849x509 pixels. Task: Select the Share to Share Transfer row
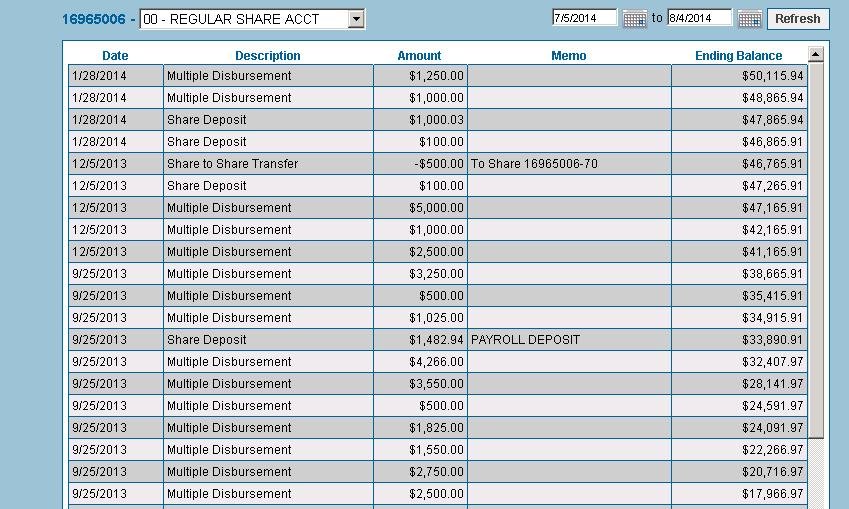[232, 164]
